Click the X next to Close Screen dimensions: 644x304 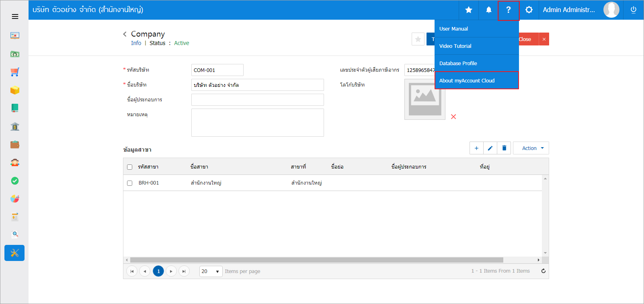[x=544, y=39]
